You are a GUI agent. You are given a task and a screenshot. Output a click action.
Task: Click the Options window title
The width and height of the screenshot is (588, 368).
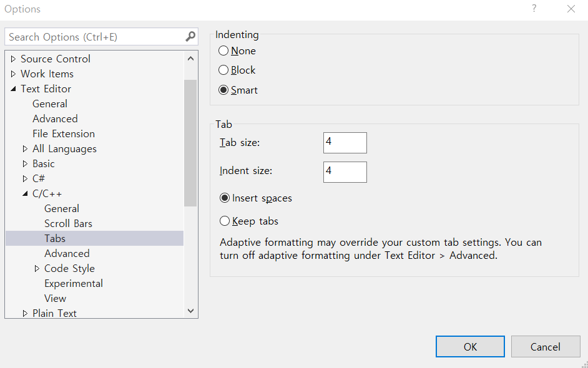(x=22, y=9)
